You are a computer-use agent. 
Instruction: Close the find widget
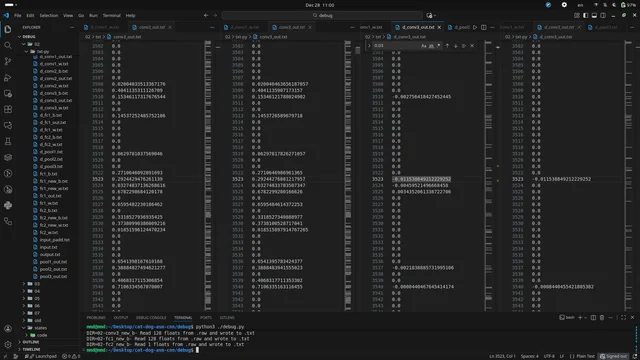point(472,46)
